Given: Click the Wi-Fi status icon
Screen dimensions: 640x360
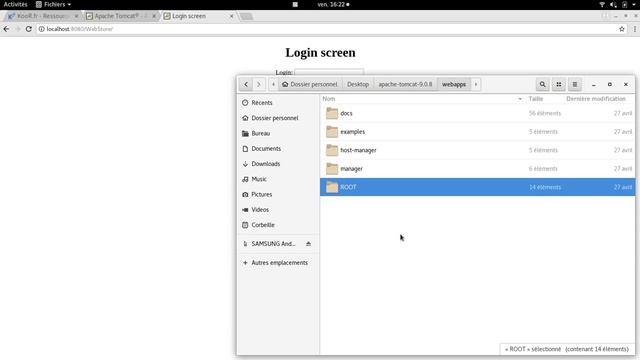Looking at the screenshot, I should [x=602, y=4].
